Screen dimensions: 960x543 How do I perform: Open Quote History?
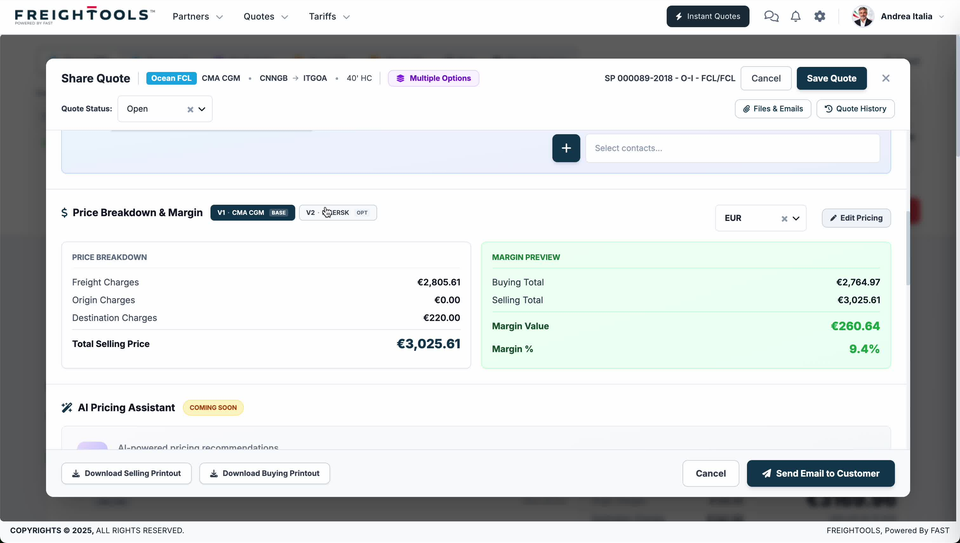coord(855,109)
